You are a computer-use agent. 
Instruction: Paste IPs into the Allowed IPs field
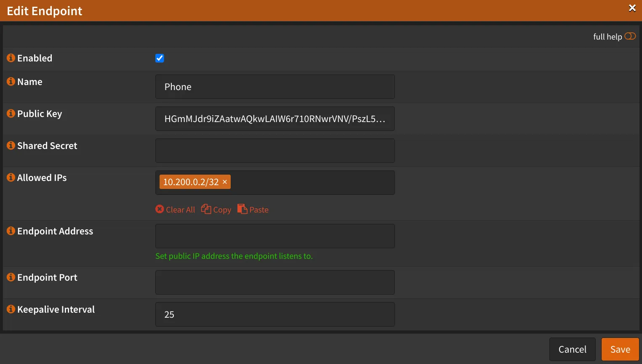click(x=253, y=209)
